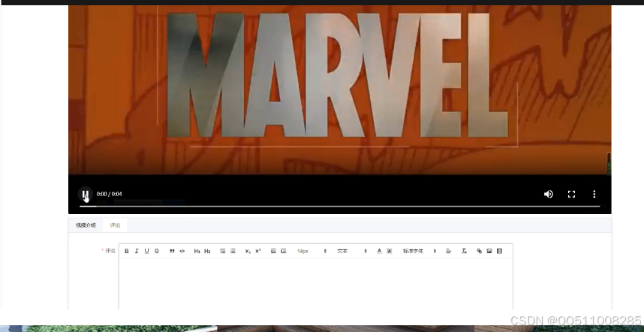The height and width of the screenshot is (332, 644).
Task: Insert a bulleted list
Action: pyautogui.click(x=233, y=251)
